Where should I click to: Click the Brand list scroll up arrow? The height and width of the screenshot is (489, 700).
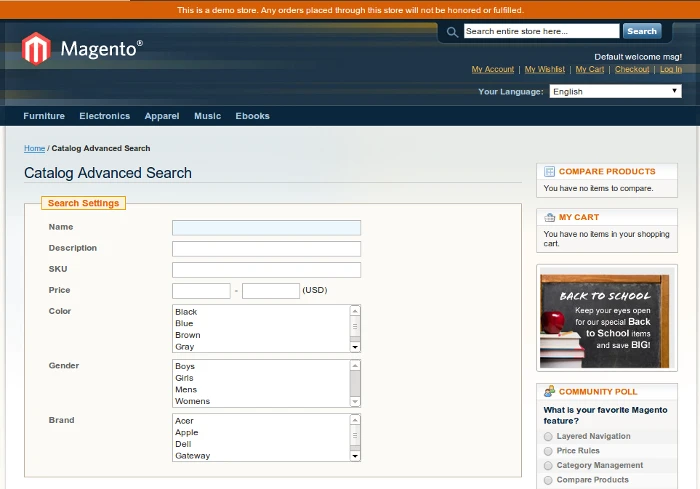(x=355, y=420)
